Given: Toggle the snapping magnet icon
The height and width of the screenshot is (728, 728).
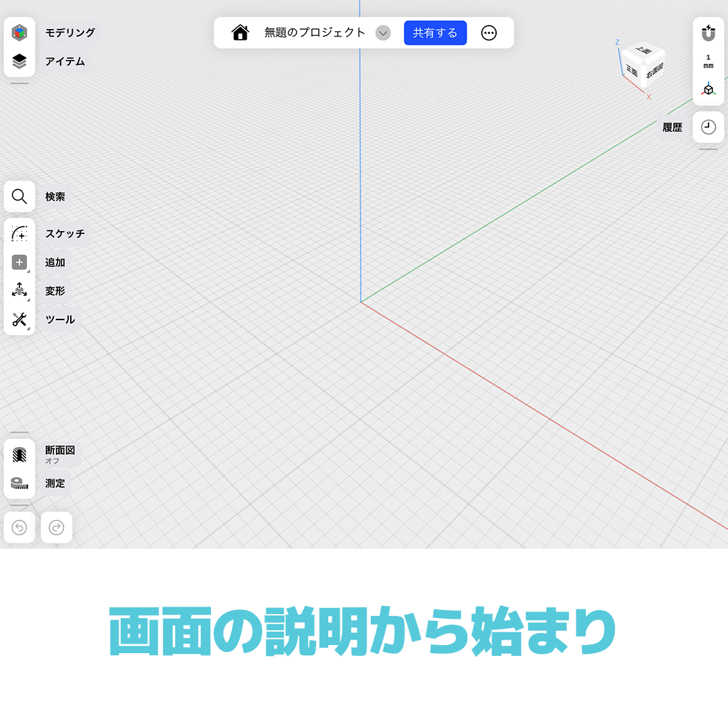Looking at the screenshot, I should (708, 33).
